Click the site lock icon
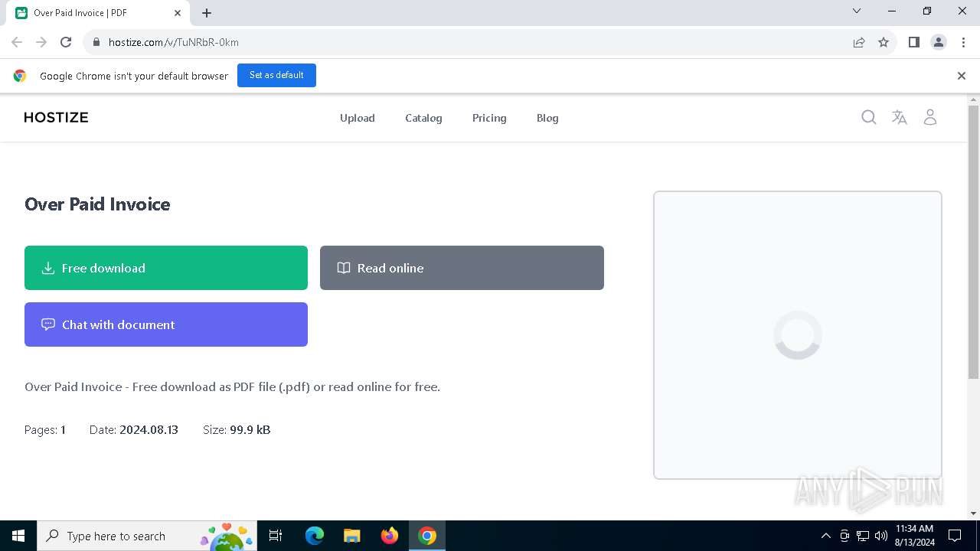This screenshot has width=980, height=551. pyautogui.click(x=96, y=42)
